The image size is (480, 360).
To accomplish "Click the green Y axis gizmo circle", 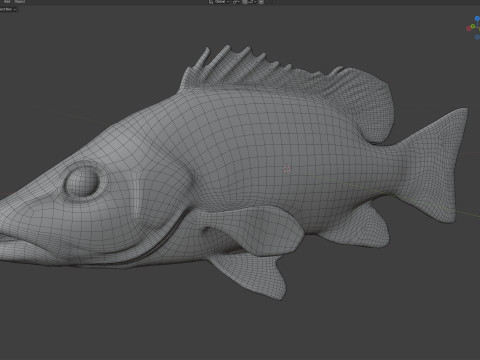I will pyautogui.click(x=473, y=26).
